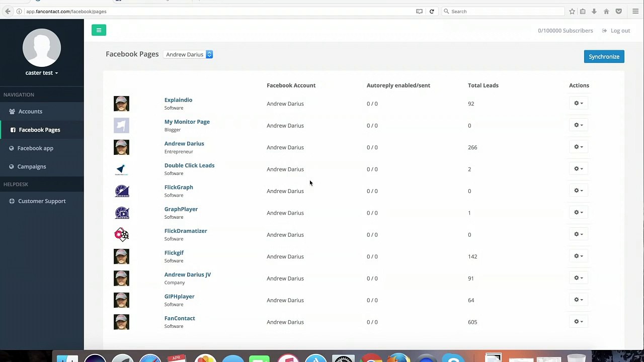Image resolution: width=644 pixels, height=362 pixels.
Task: Open the actions gear for FanContact
Action: tap(579, 322)
